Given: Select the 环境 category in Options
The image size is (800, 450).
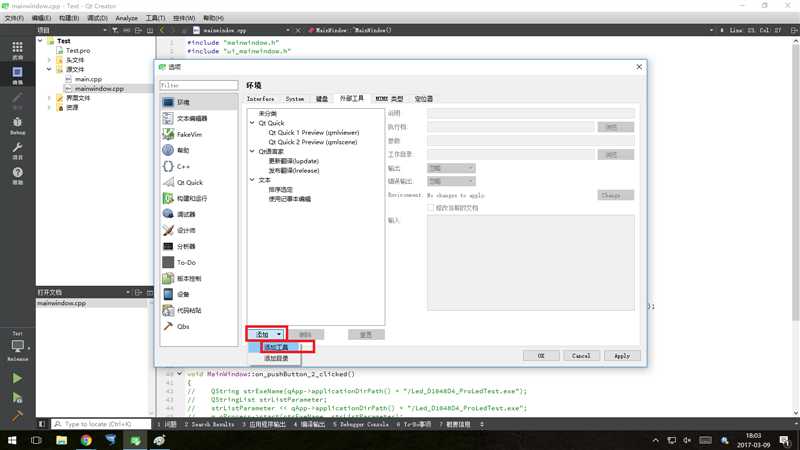Looking at the screenshot, I should pos(198,102).
